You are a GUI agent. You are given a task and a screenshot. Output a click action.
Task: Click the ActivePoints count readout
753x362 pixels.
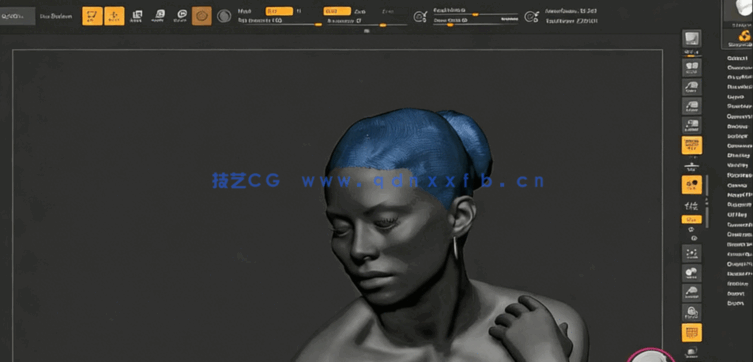point(571,11)
